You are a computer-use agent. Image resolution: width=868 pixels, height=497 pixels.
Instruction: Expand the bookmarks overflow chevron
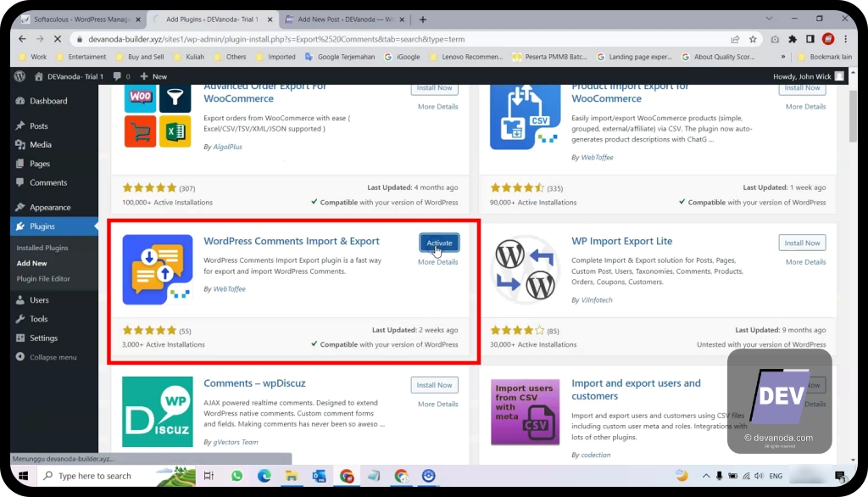pyautogui.click(x=782, y=57)
